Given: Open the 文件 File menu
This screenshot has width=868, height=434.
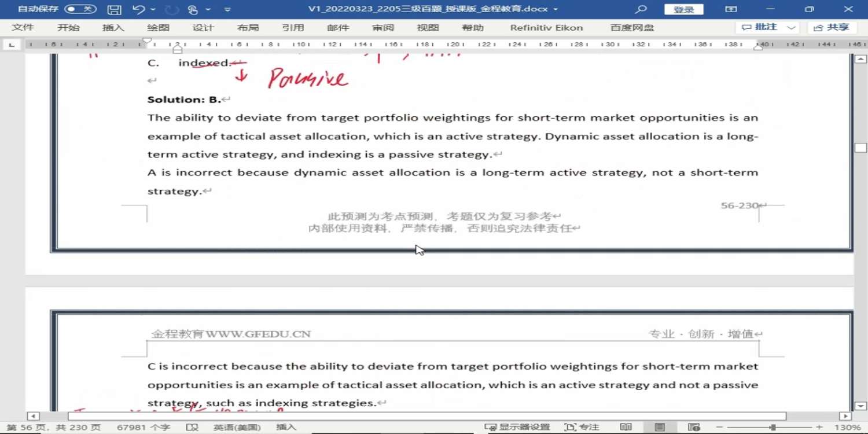Looking at the screenshot, I should coord(23,28).
